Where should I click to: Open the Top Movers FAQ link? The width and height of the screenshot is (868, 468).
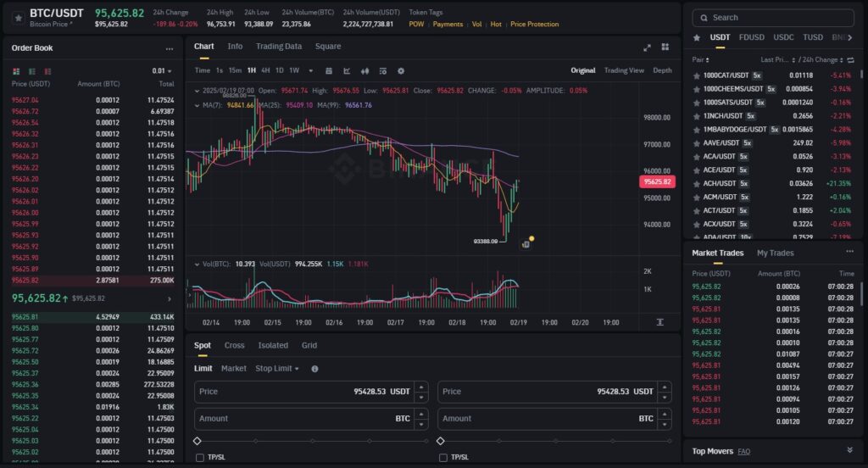[744, 452]
